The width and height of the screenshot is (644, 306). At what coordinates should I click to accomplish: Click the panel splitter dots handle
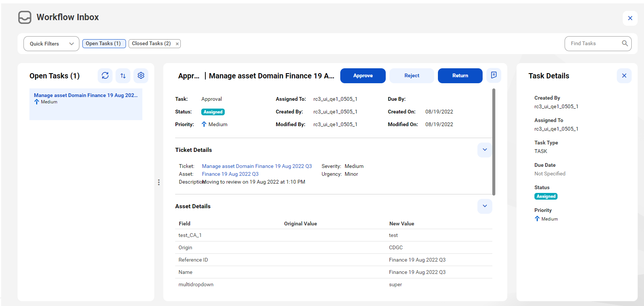(x=159, y=182)
